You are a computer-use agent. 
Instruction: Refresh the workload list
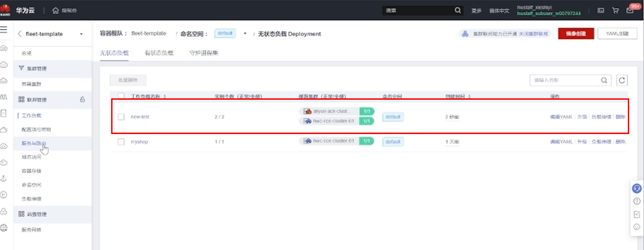(x=622, y=80)
